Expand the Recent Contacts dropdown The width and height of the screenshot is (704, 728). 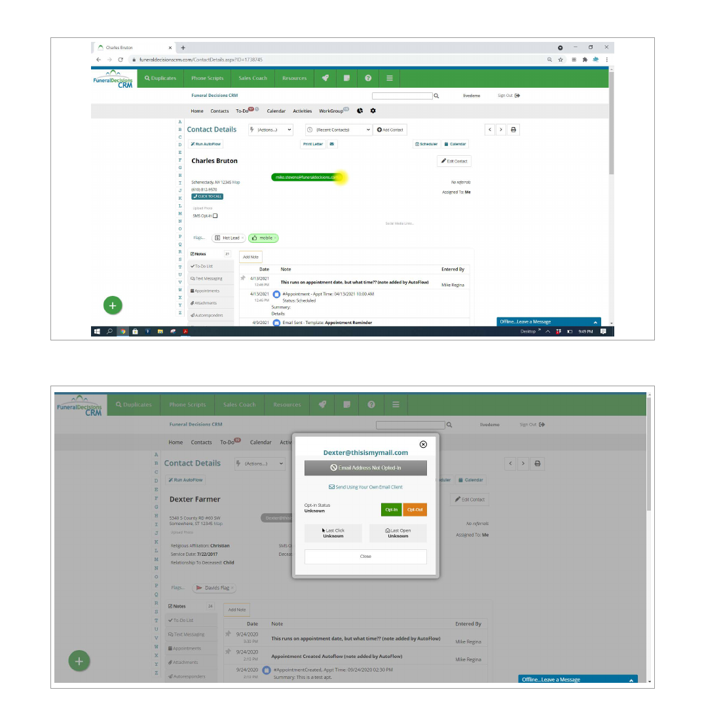(x=340, y=130)
